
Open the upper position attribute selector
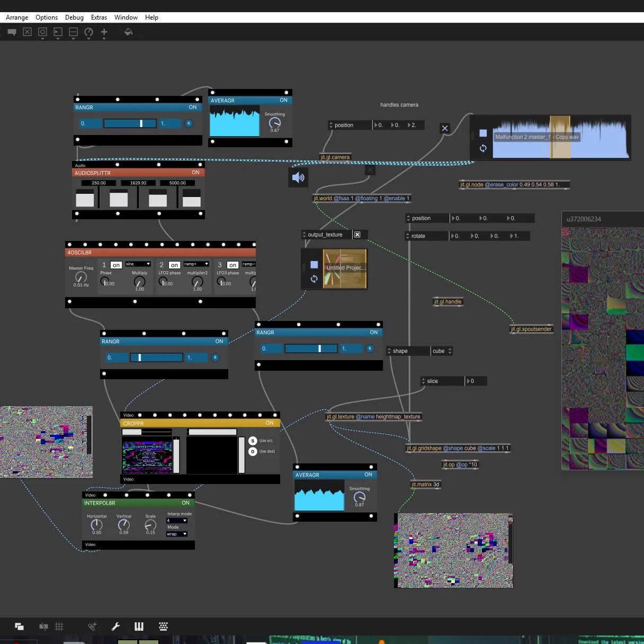[x=350, y=125]
